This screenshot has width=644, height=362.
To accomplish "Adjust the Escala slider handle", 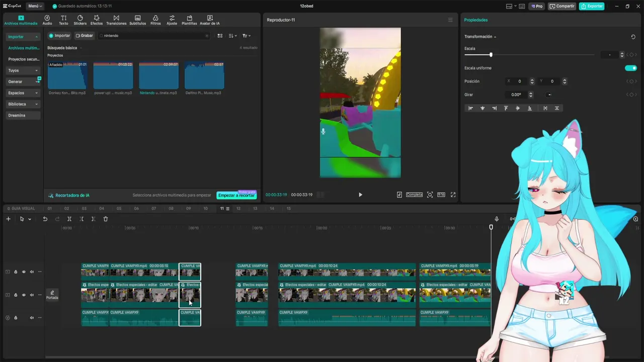I will pyautogui.click(x=491, y=55).
